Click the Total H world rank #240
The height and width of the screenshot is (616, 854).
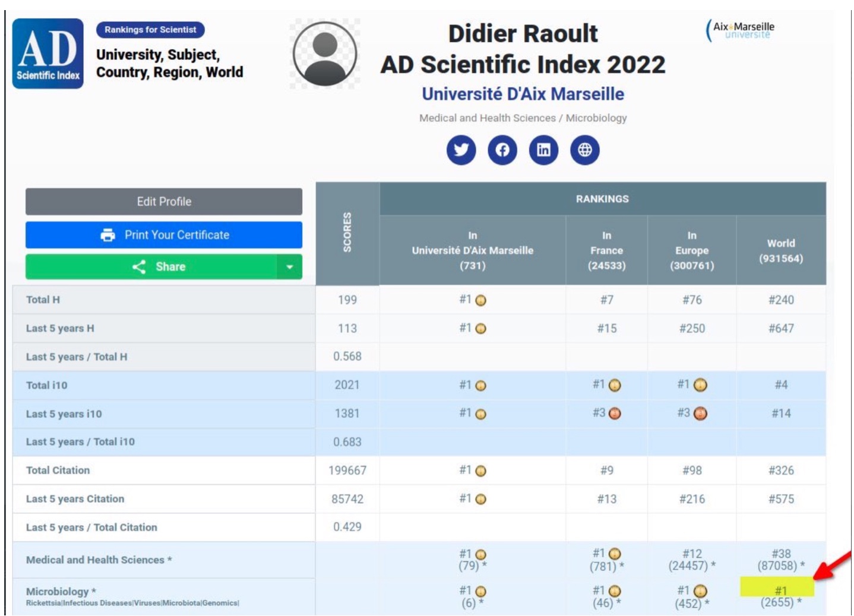coord(781,300)
